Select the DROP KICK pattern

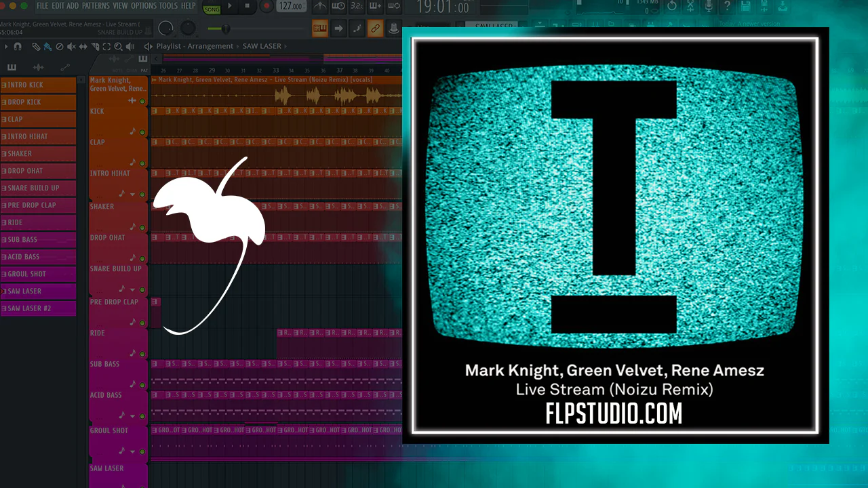[x=38, y=102]
